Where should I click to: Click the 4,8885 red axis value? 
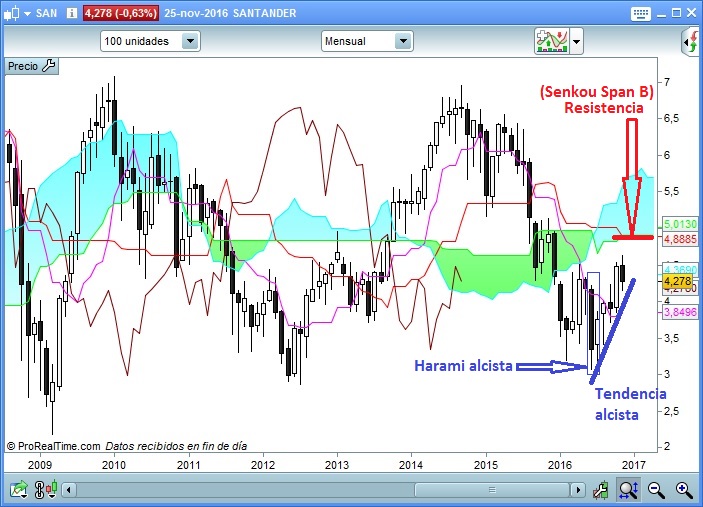[x=680, y=239]
